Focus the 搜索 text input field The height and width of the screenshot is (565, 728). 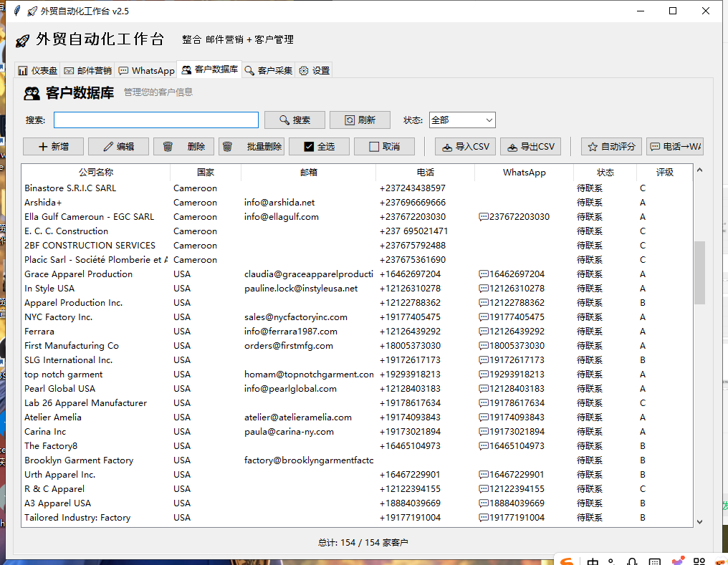pos(156,120)
